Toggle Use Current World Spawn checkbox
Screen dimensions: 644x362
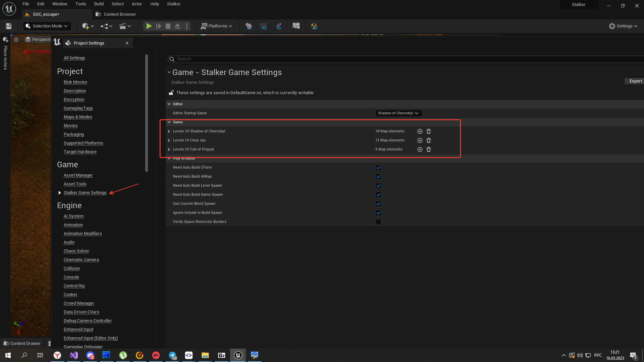pos(378,204)
